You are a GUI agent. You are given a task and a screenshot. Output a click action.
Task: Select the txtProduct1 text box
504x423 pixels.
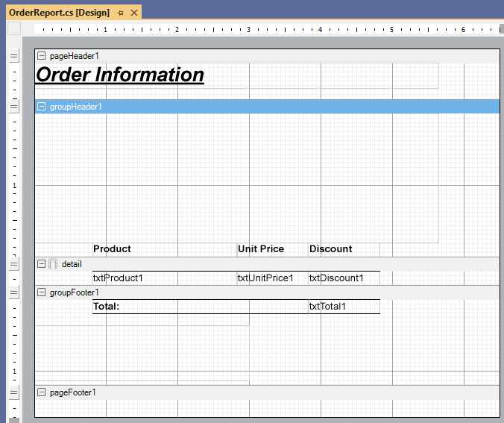pos(165,278)
